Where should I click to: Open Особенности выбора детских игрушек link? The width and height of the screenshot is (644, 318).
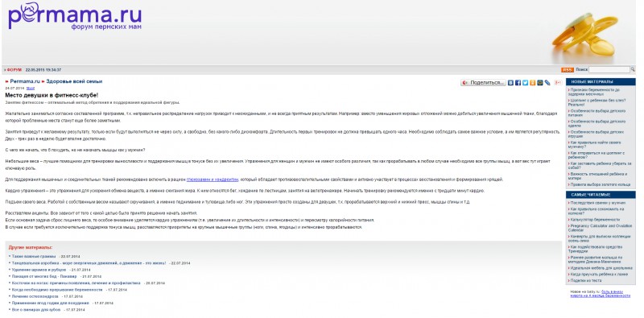(x=597, y=134)
